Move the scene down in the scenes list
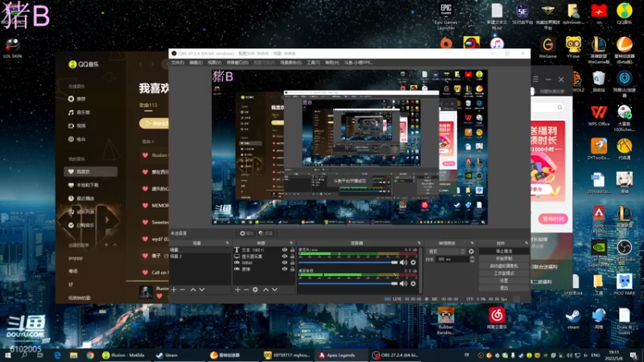 point(202,290)
